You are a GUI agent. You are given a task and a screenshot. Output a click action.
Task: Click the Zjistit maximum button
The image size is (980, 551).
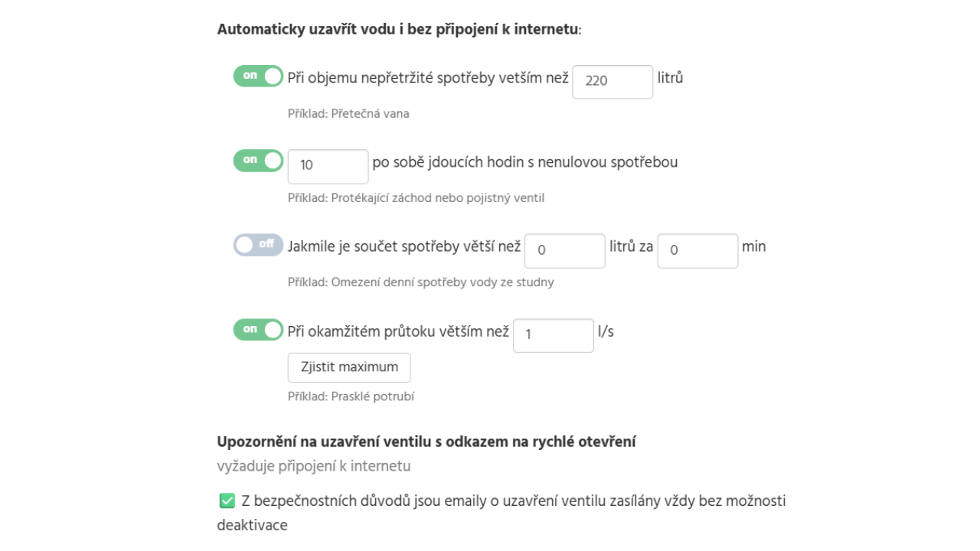(x=349, y=367)
